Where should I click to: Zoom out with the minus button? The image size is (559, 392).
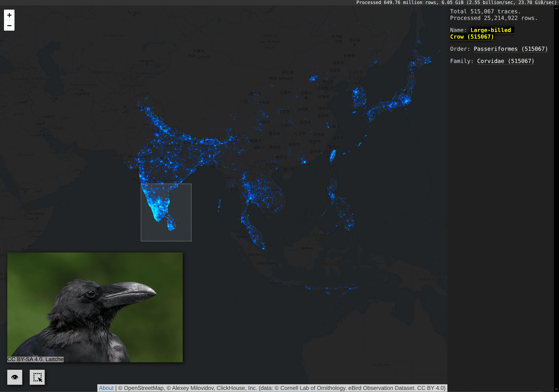[9, 26]
